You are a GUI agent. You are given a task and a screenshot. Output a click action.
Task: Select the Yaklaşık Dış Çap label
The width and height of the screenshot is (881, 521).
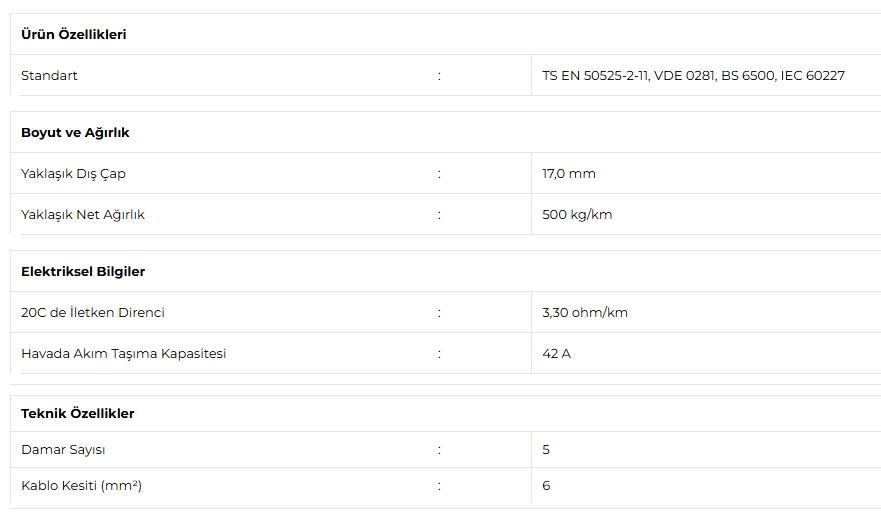[74, 174]
